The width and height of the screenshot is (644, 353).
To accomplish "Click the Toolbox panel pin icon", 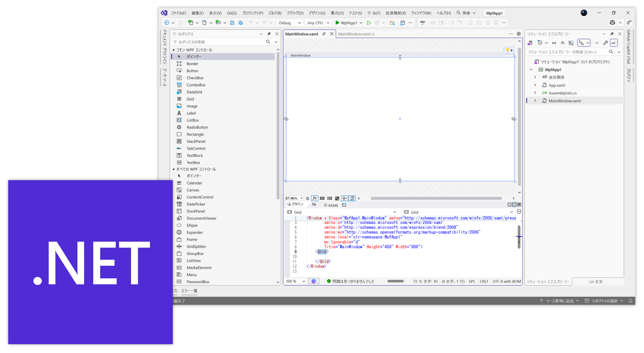I will tap(269, 34).
